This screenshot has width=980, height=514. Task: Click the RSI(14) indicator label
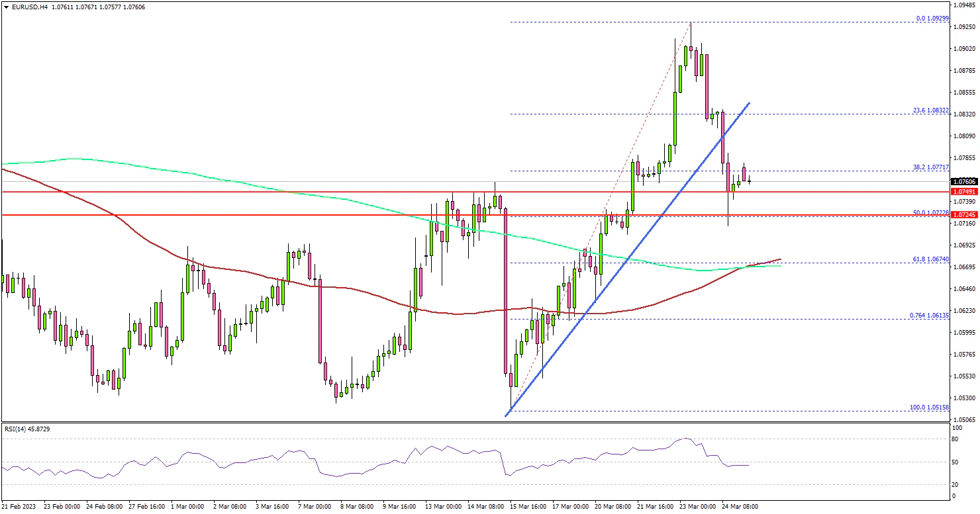tap(26, 429)
